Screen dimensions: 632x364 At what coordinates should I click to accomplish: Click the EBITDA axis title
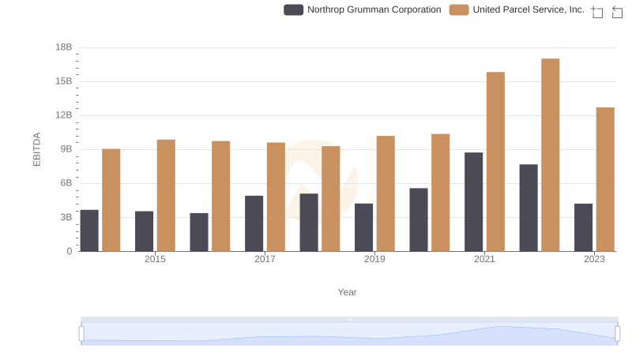tap(36, 149)
